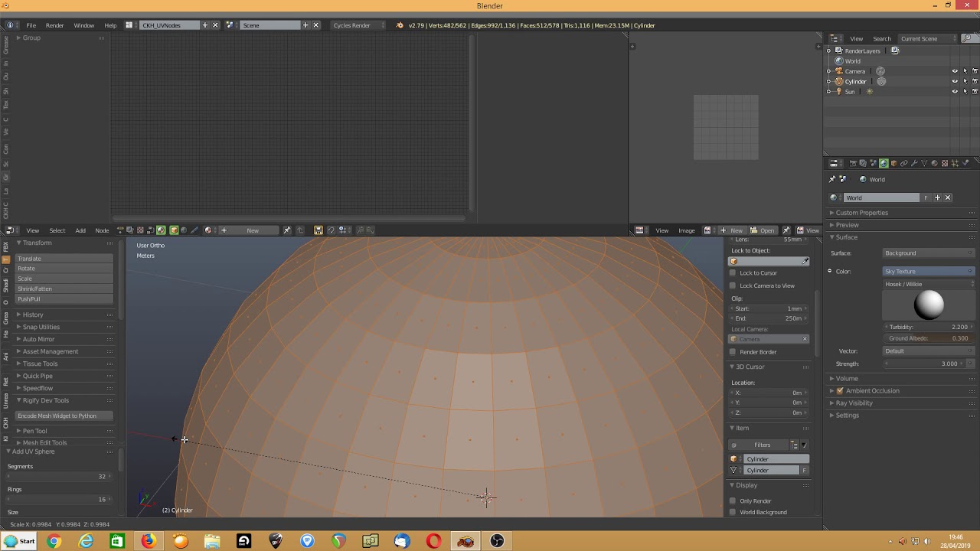980x551 pixels.
Task: Click the Camera object icon in outliner
Action: (x=839, y=71)
